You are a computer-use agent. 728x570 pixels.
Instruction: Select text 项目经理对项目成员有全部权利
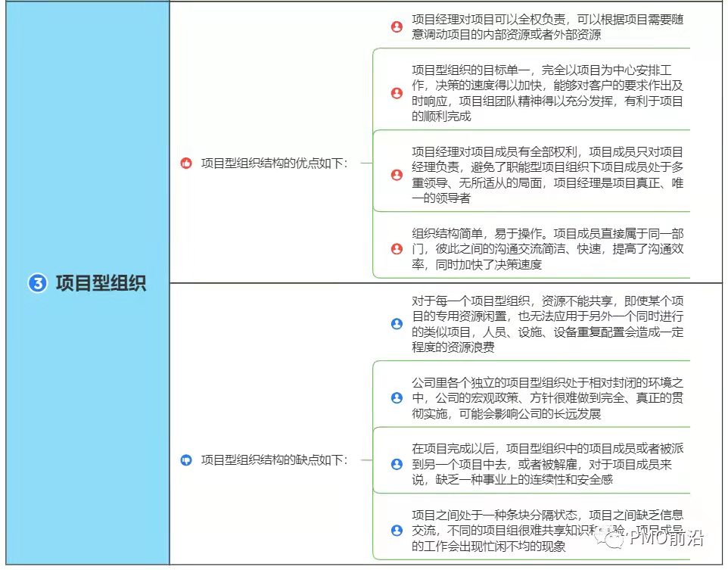(494, 152)
